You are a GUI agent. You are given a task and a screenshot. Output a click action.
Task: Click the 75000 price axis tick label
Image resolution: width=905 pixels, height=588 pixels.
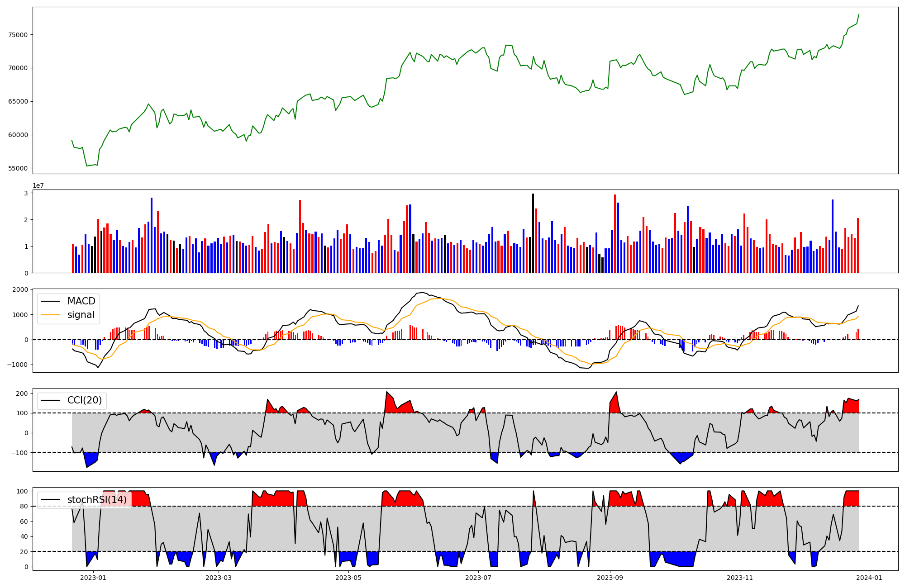tap(18, 35)
